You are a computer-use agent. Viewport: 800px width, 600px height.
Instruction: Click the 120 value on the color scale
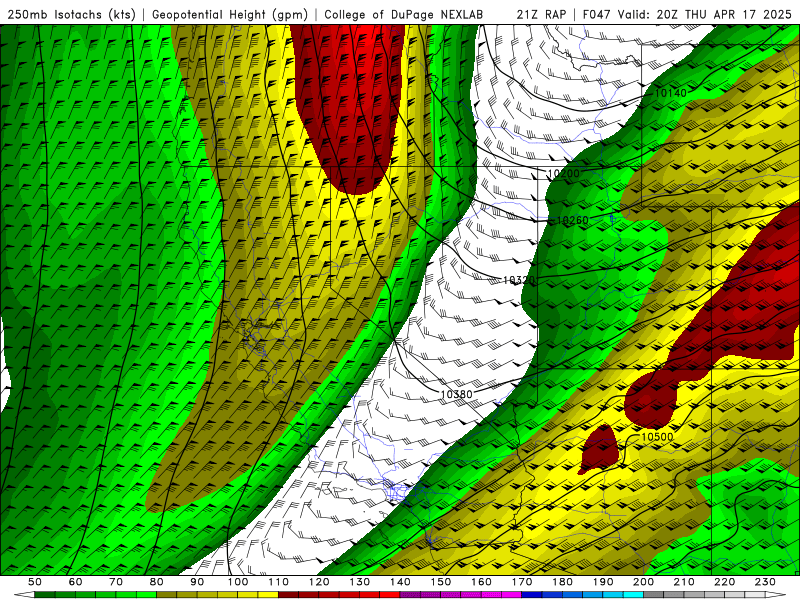click(319, 582)
